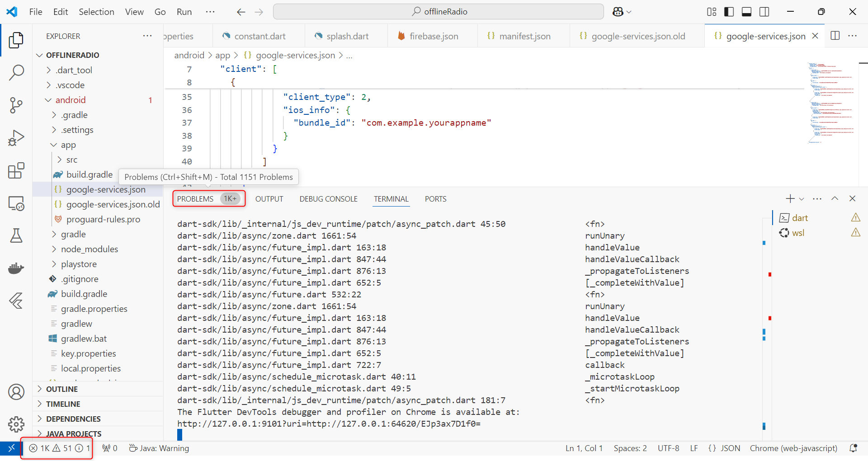868x461 pixels.
Task: Customize layout icon in title bar
Action: [x=712, y=12]
